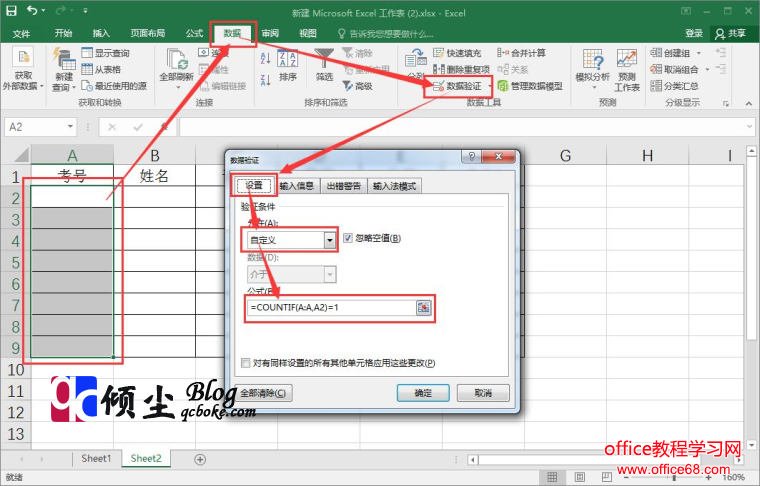The height and width of the screenshot is (486, 760).
Task: Click the Sign in (登录) link
Action: click(x=694, y=33)
